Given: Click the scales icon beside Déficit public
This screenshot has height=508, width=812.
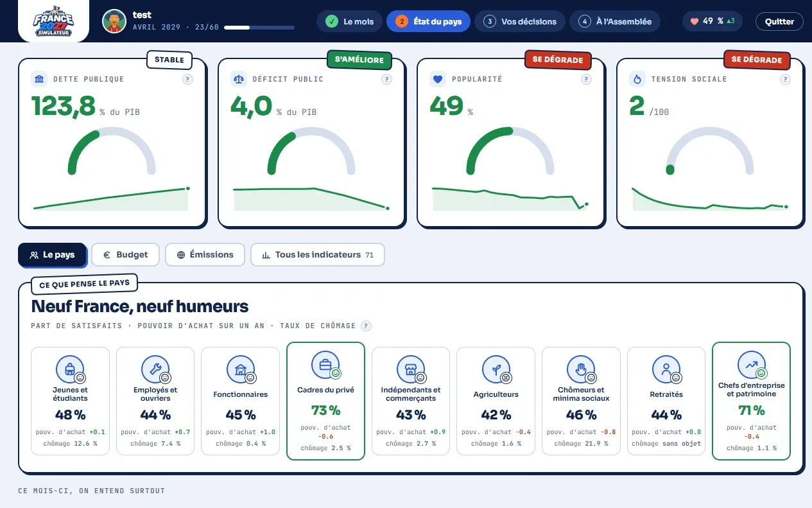Looking at the screenshot, I should (x=239, y=80).
